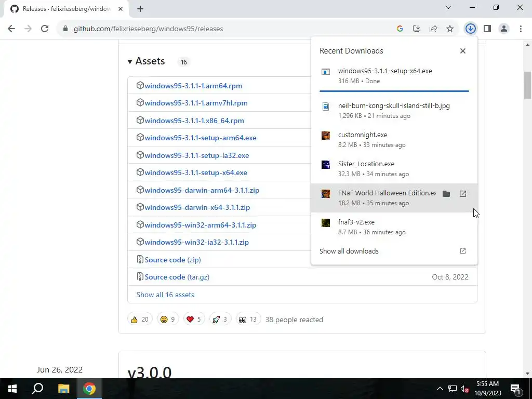Show hidden system tray icons
Image resolution: width=532 pixels, height=399 pixels.
tap(440, 389)
